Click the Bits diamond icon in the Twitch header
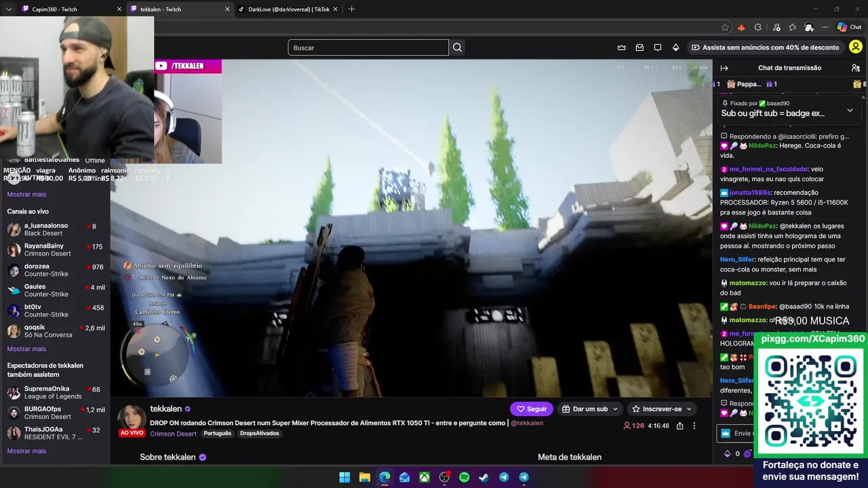Image resolution: width=868 pixels, height=488 pixels. (x=675, y=47)
